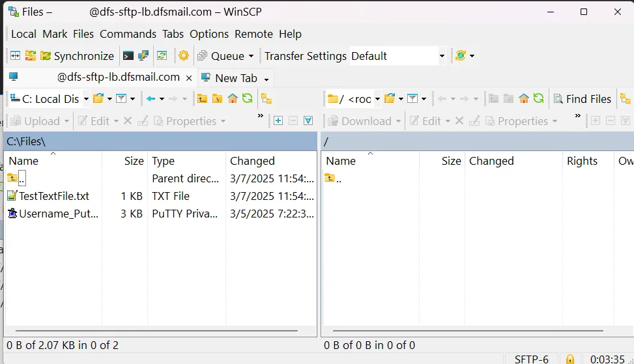Open the Options menu
634x364 pixels.
click(209, 34)
